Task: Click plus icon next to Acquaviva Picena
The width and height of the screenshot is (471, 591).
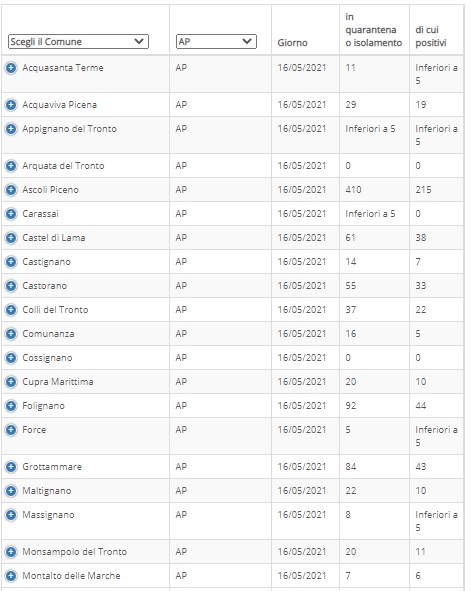Action: (x=11, y=105)
